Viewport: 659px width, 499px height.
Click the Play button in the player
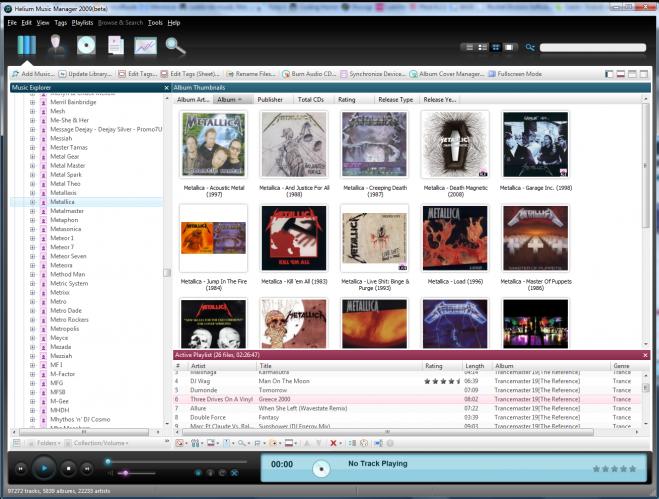tap(44, 468)
